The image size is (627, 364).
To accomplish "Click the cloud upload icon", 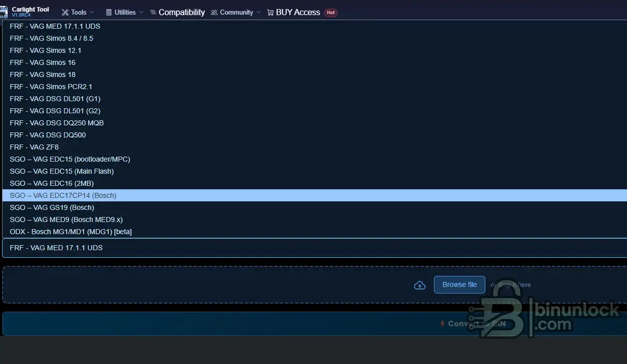I will (x=419, y=285).
